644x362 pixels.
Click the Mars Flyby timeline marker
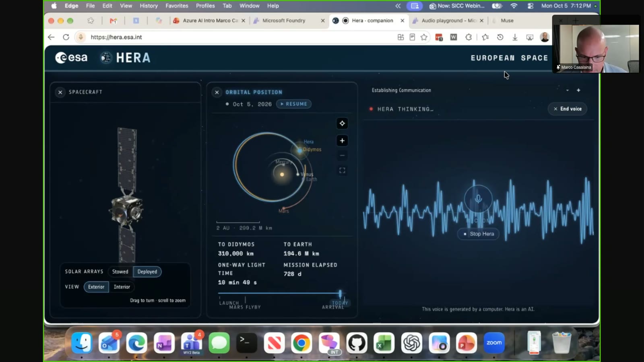tap(245, 307)
